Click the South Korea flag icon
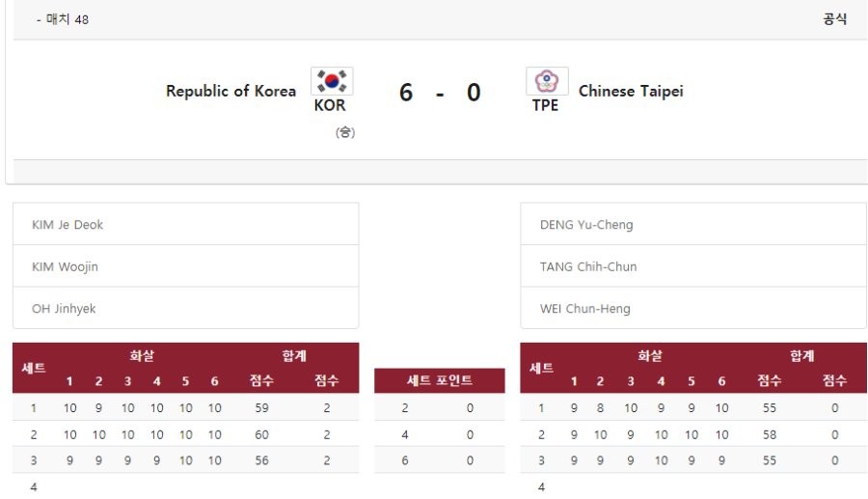868x499 pixels. [x=331, y=81]
